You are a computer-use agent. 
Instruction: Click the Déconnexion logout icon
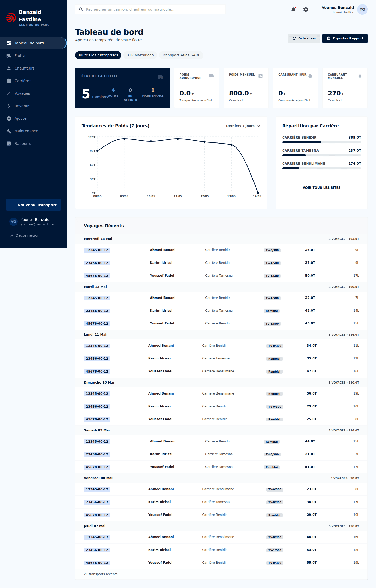11,235
